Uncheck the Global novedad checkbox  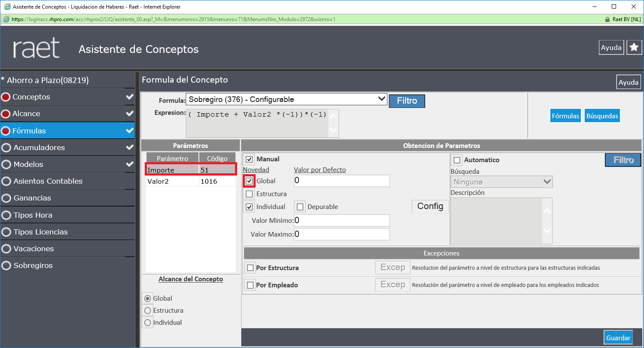tap(249, 181)
